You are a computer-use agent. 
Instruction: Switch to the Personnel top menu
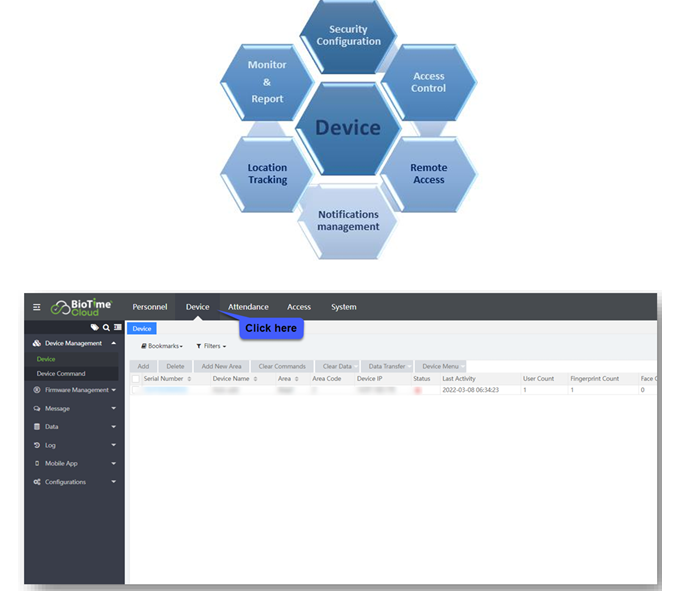tap(150, 307)
